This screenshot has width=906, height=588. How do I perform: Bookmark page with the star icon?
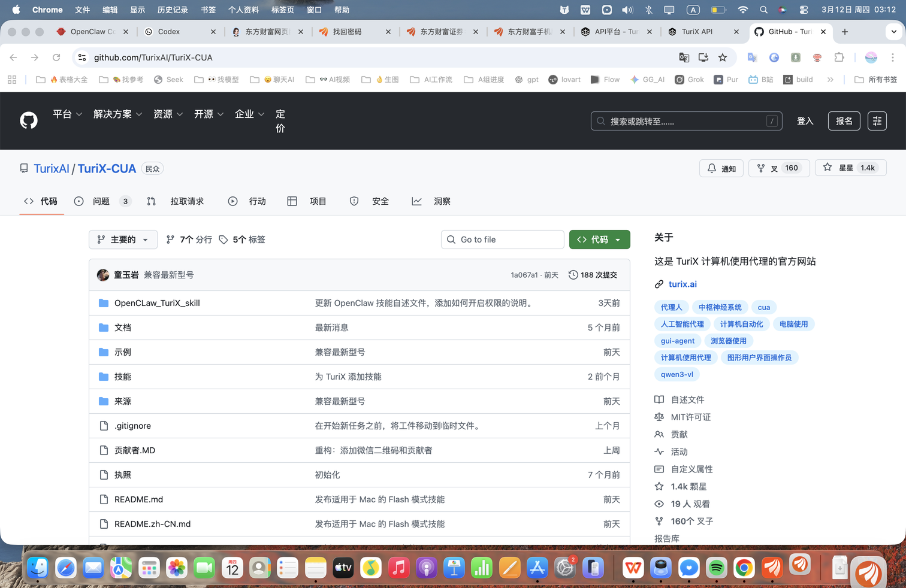723,57
